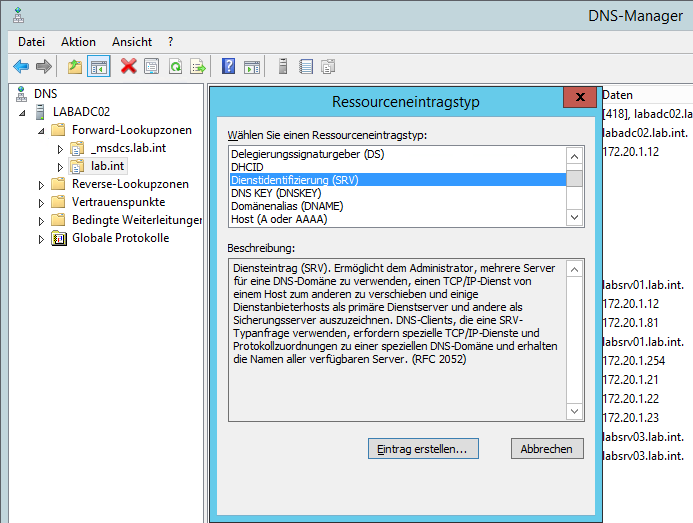The width and height of the screenshot is (693, 523).
Task: Expand the _msdcs.lab.int zone node
Action: [60, 148]
